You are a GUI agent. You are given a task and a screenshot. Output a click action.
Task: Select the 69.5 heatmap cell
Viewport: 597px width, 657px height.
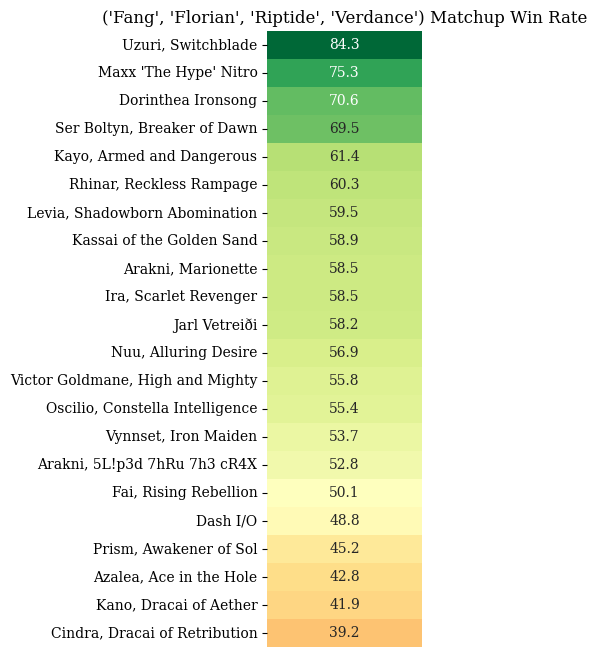point(344,129)
